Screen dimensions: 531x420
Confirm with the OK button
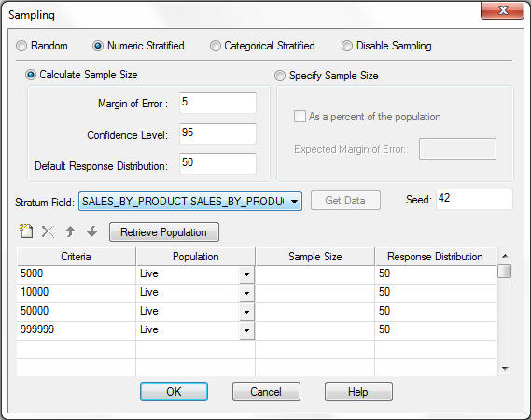coord(175,392)
